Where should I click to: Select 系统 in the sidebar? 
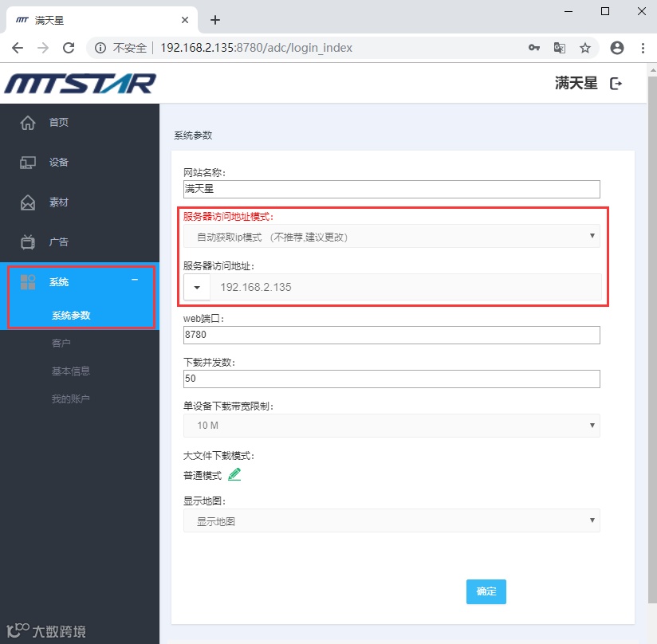point(59,282)
